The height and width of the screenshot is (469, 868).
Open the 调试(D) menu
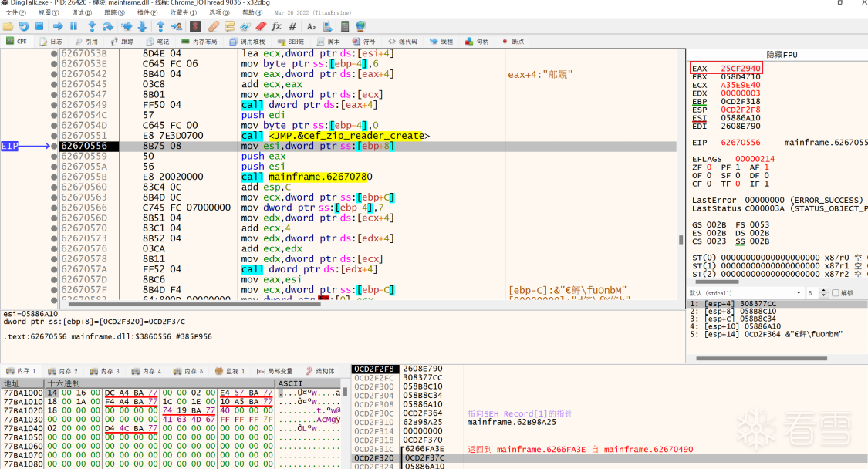(81, 12)
